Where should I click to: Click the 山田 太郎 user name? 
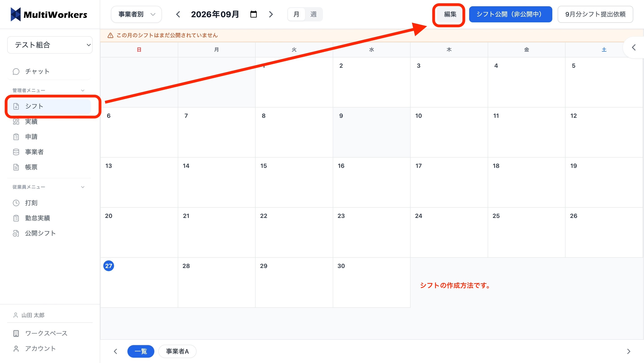click(x=33, y=315)
